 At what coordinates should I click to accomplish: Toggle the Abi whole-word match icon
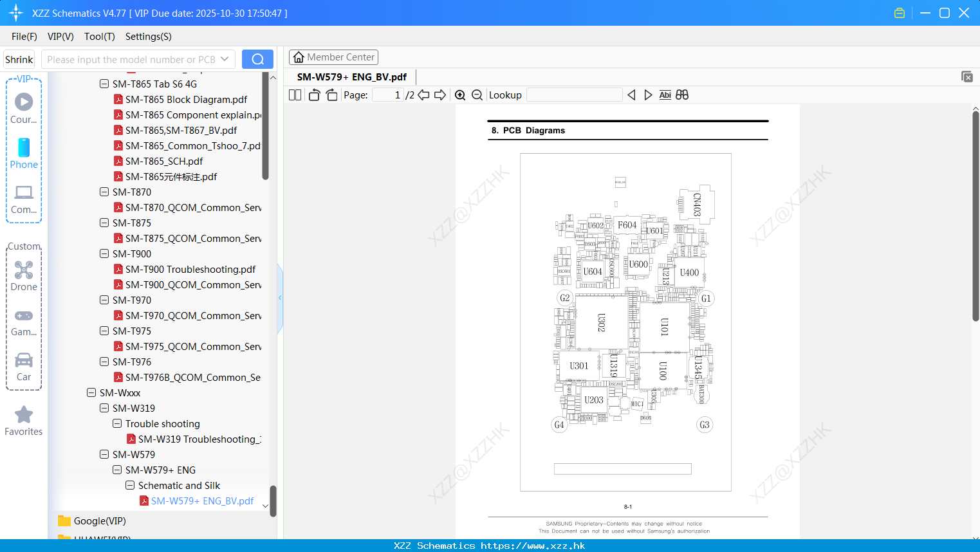point(665,95)
